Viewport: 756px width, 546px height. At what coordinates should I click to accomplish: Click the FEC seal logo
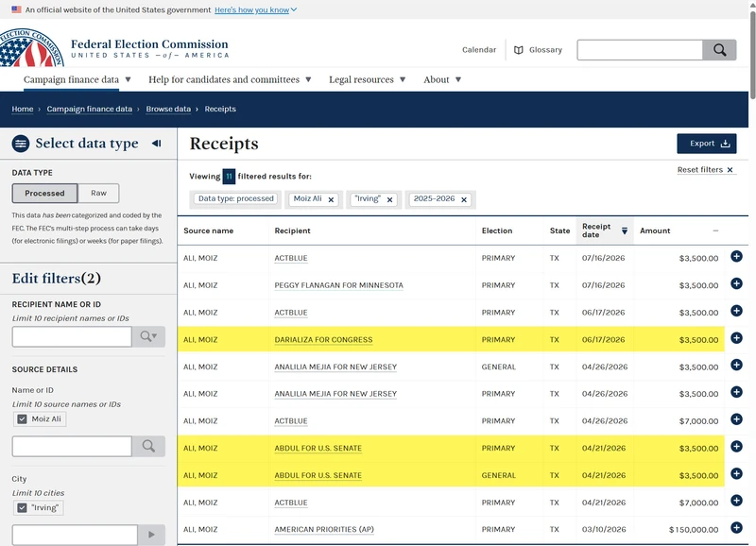pos(32,48)
